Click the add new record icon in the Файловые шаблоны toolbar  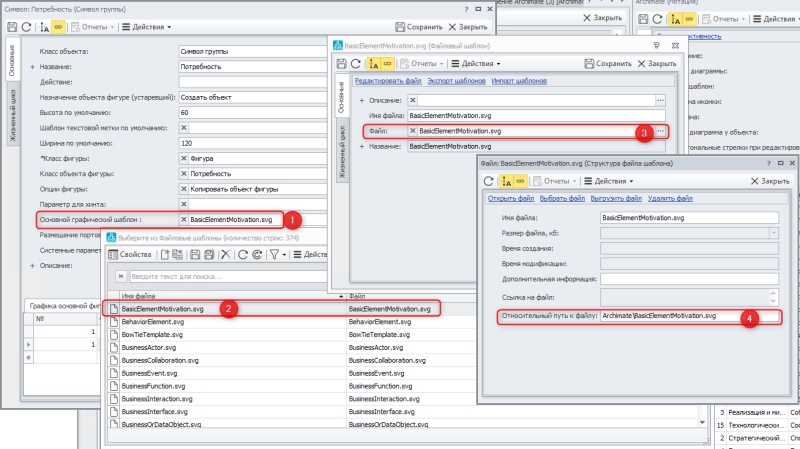pyautogui.click(x=165, y=255)
